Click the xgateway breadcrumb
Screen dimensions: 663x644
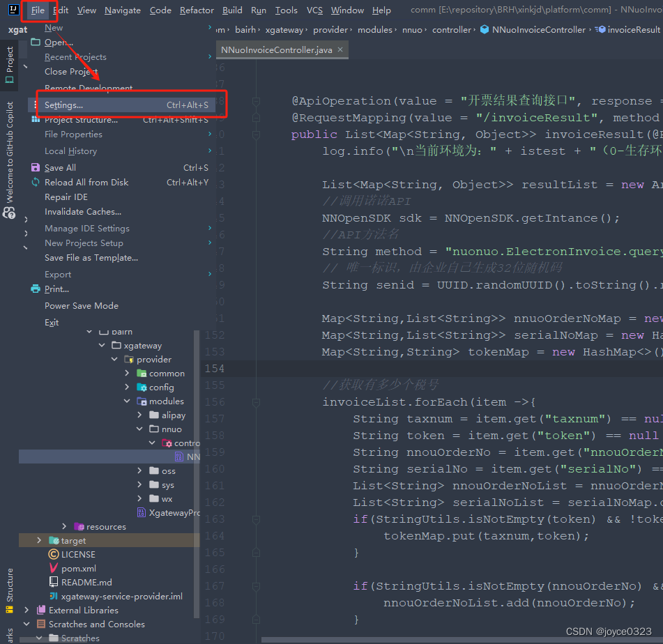[x=284, y=29]
